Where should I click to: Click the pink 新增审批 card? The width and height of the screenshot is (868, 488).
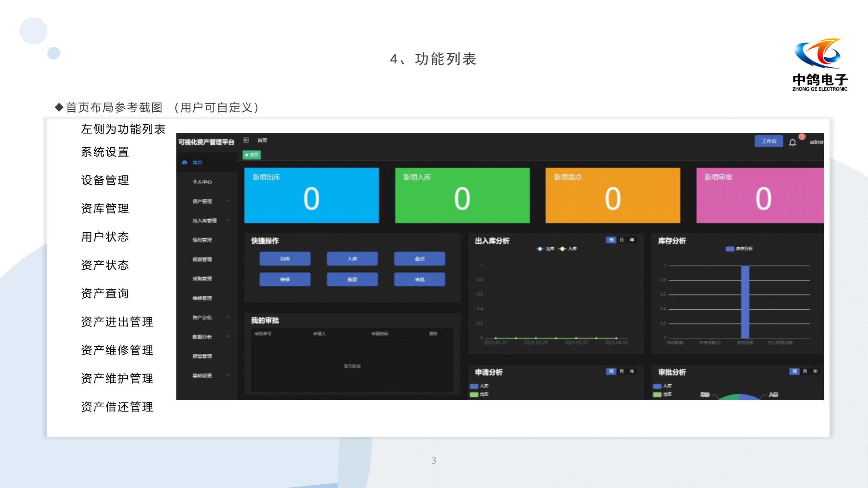tap(760, 195)
